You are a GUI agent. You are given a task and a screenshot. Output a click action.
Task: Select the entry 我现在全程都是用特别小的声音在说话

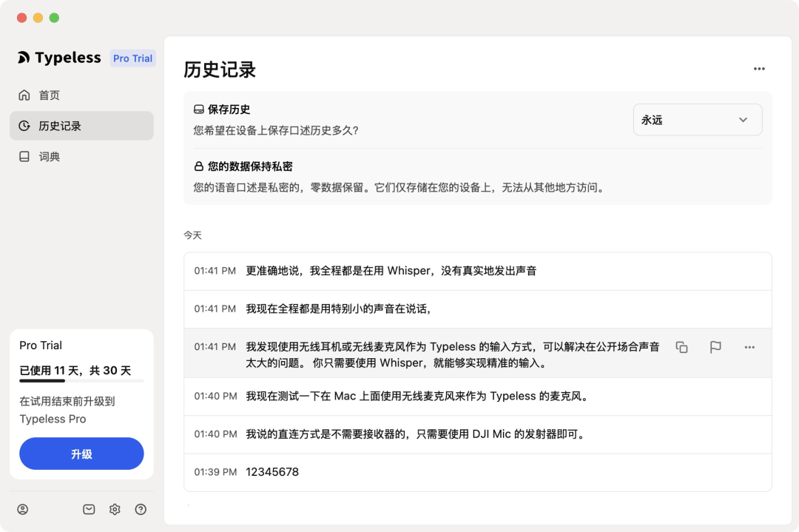pyautogui.click(x=478, y=309)
